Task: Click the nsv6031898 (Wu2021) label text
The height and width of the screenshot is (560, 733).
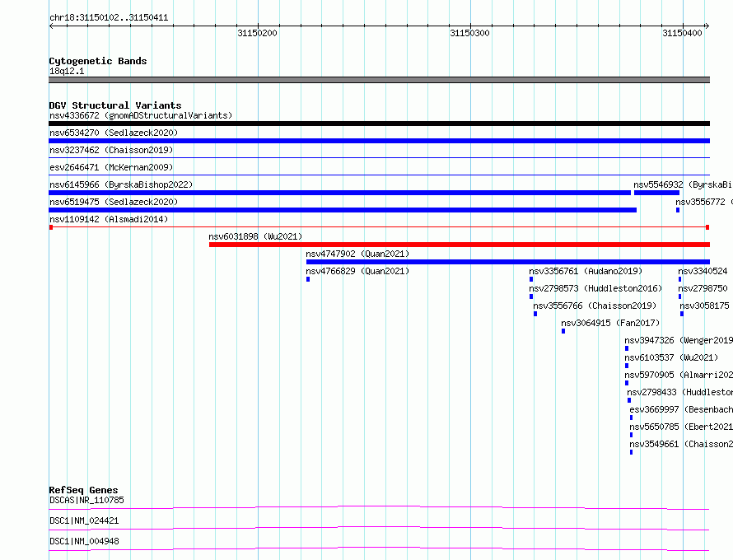Action: point(255,236)
